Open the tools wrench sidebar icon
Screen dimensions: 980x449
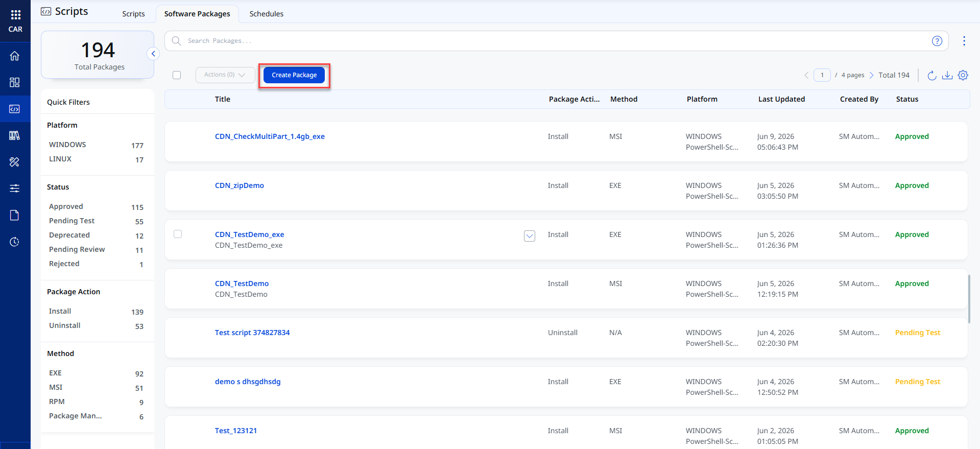click(15, 162)
